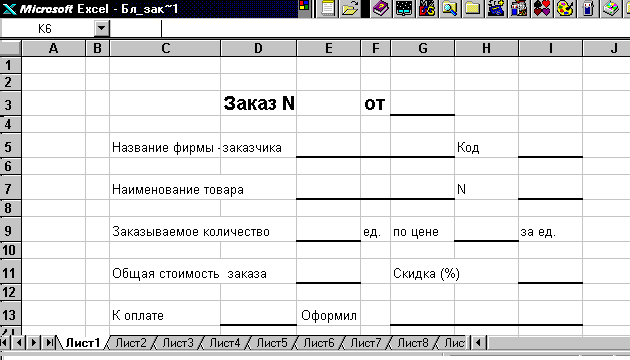This screenshot has height=360, width=630.
Task: Switch to the Лист1 sheet tab
Action: [x=82, y=343]
